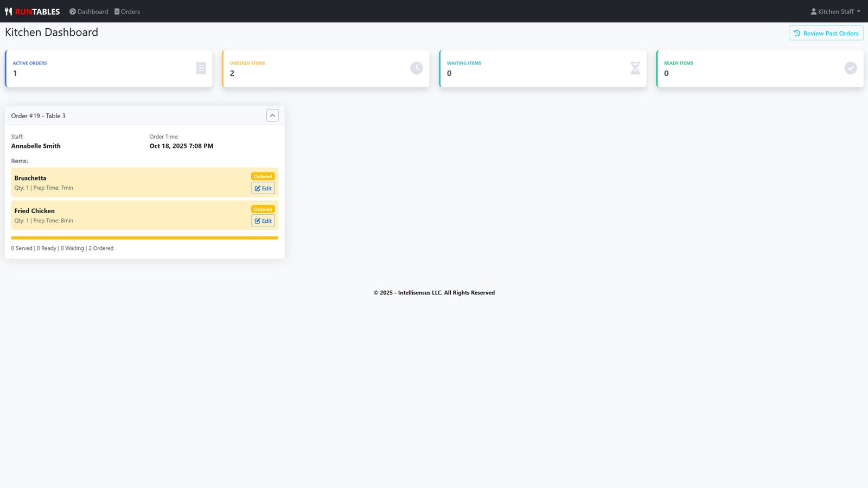
Task: Open the Kitchen Staff user dropdown
Action: [x=835, y=11]
